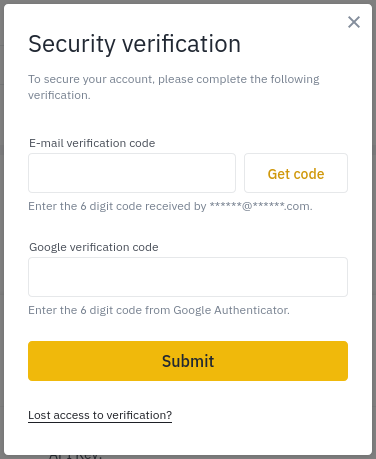Click the 'To secure your account' description

pyautogui.click(x=174, y=87)
